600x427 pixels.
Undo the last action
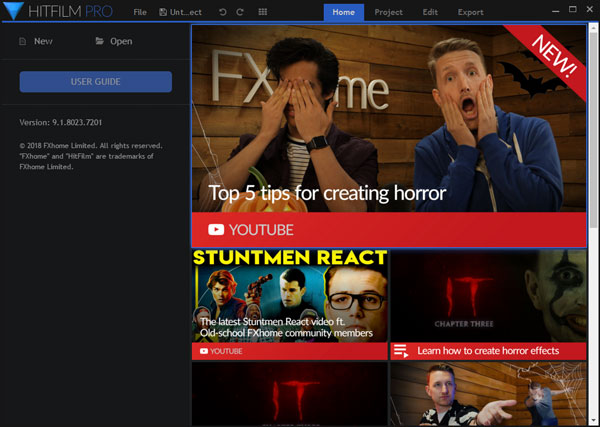click(223, 12)
